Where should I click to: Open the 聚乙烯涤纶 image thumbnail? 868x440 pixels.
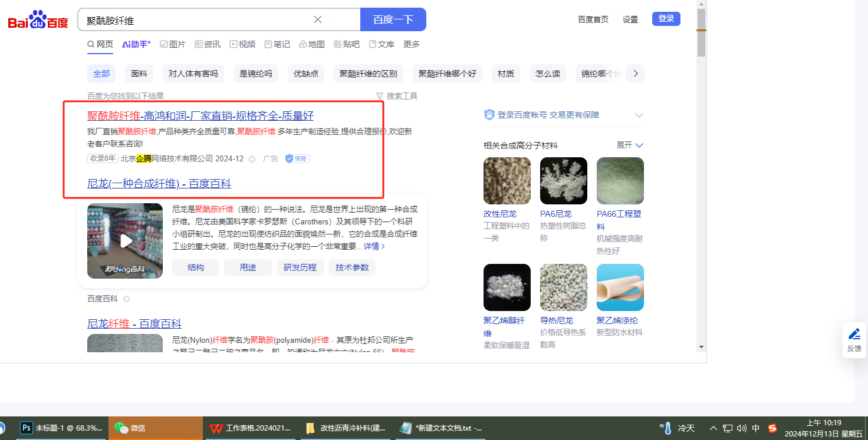point(620,287)
